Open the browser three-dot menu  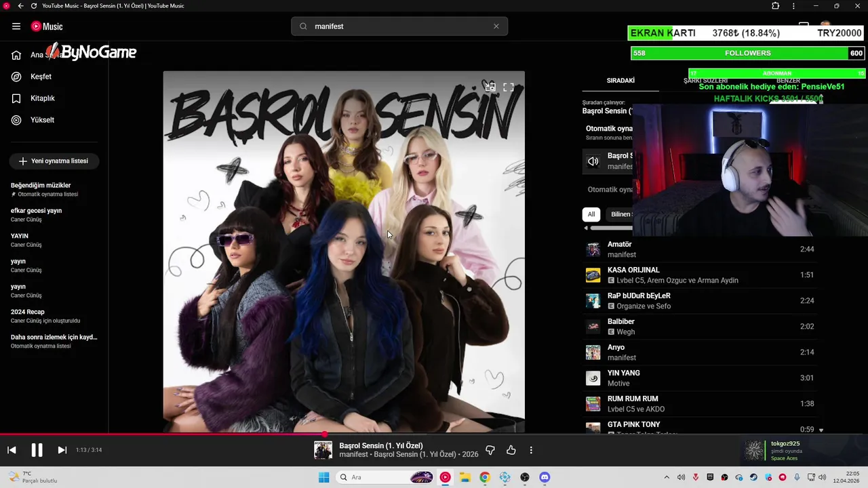(793, 6)
